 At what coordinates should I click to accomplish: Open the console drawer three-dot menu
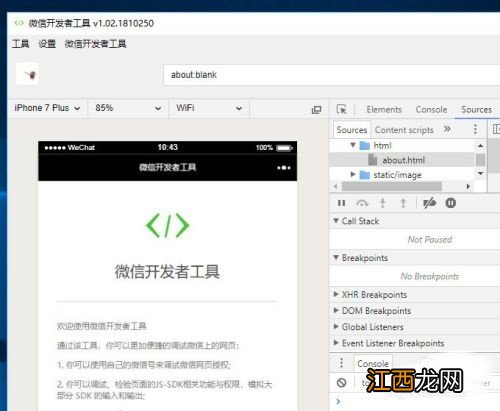tap(341, 363)
